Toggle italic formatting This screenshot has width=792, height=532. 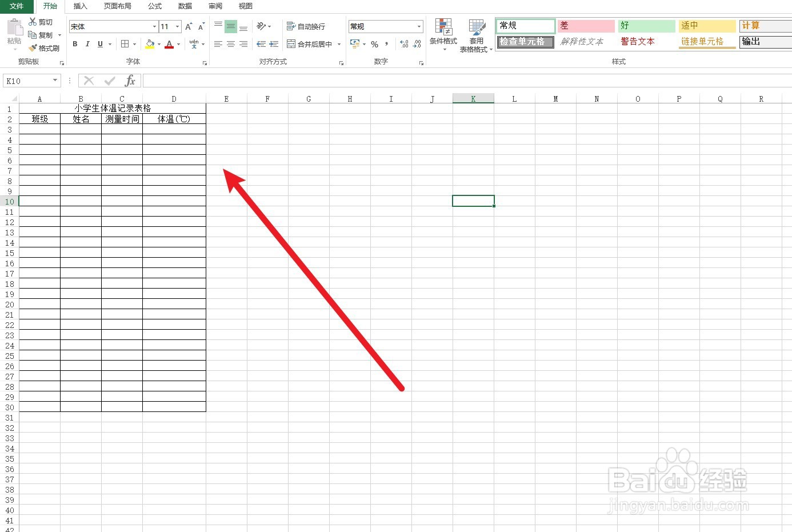point(87,44)
